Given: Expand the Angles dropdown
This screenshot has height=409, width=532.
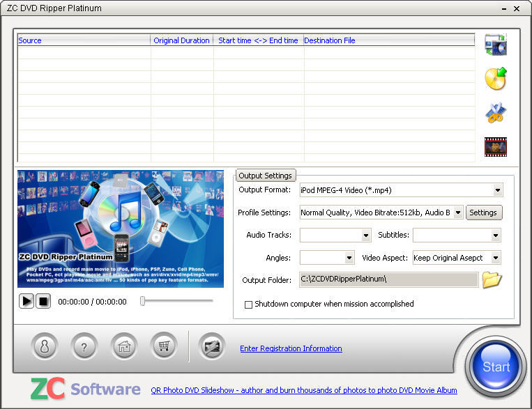Looking at the screenshot, I should [349, 258].
